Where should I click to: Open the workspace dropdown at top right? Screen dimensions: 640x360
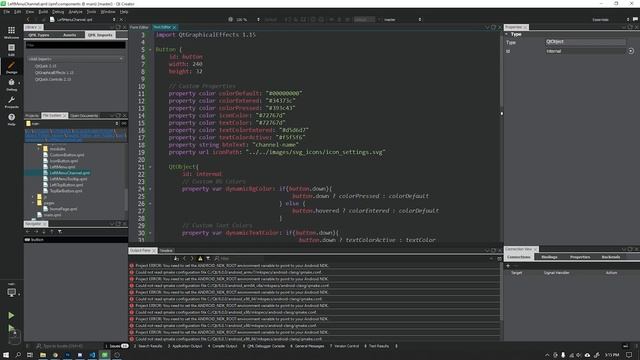[x=610, y=19]
